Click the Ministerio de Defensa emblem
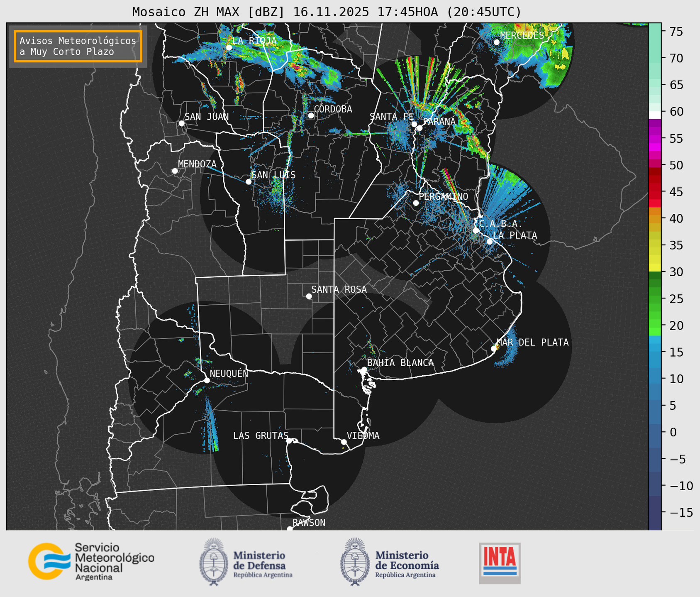700x597 pixels. pyautogui.click(x=214, y=562)
